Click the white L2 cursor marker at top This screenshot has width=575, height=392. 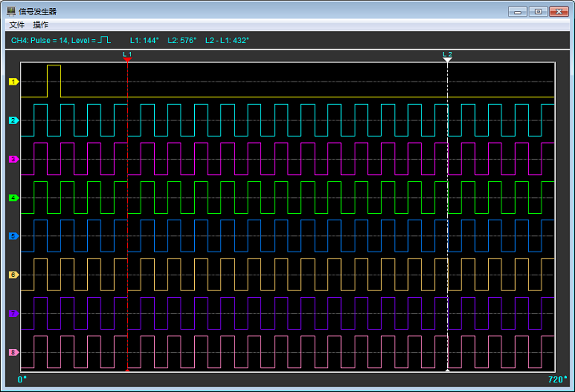point(447,59)
